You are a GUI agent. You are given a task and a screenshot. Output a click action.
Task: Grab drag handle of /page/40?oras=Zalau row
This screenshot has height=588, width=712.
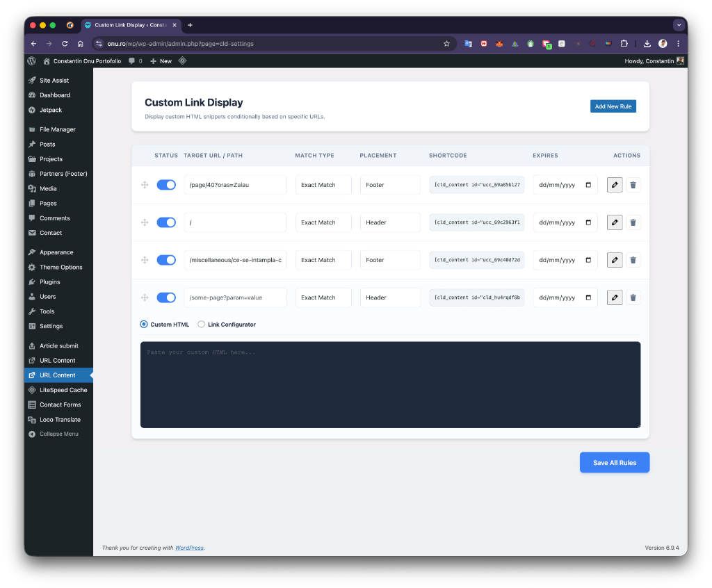pyautogui.click(x=145, y=185)
